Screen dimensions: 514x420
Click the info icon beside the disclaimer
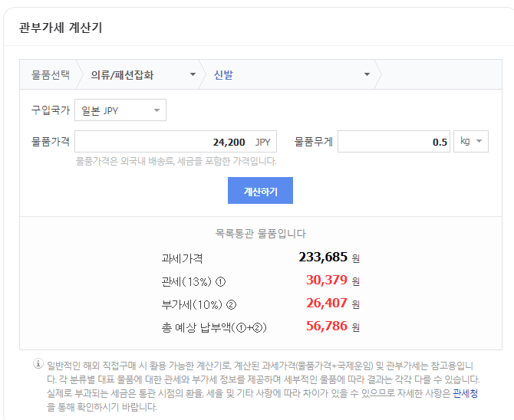pos(38,363)
